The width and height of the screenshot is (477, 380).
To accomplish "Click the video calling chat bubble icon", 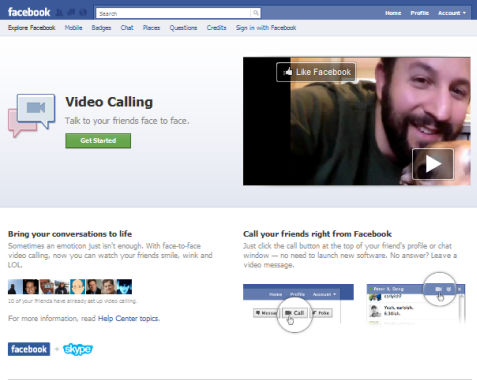I will pyautogui.click(x=32, y=115).
